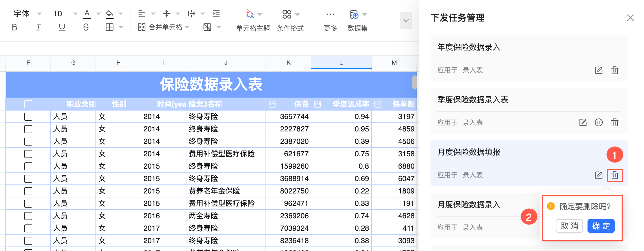Screen dimensions: 644x251
Task: Click the vertical align icon
Action: pyautogui.click(x=167, y=14)
